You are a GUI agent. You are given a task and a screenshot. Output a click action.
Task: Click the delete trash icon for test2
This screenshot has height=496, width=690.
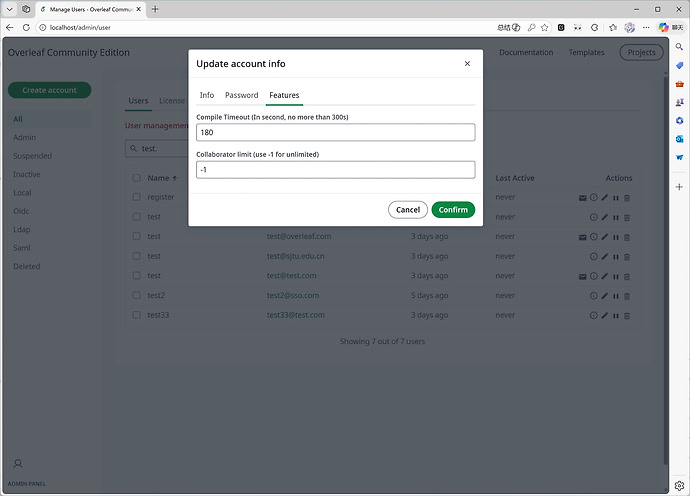(x=627, y=296)
